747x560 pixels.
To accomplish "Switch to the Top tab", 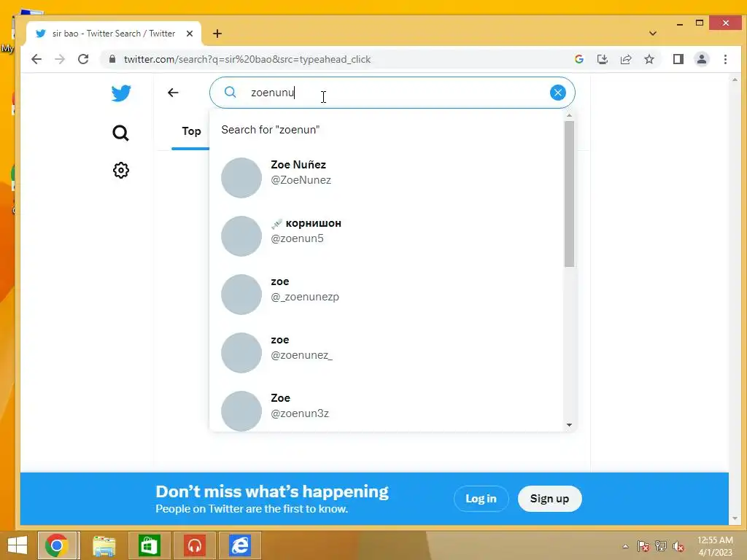I will (x=191, y=131).
